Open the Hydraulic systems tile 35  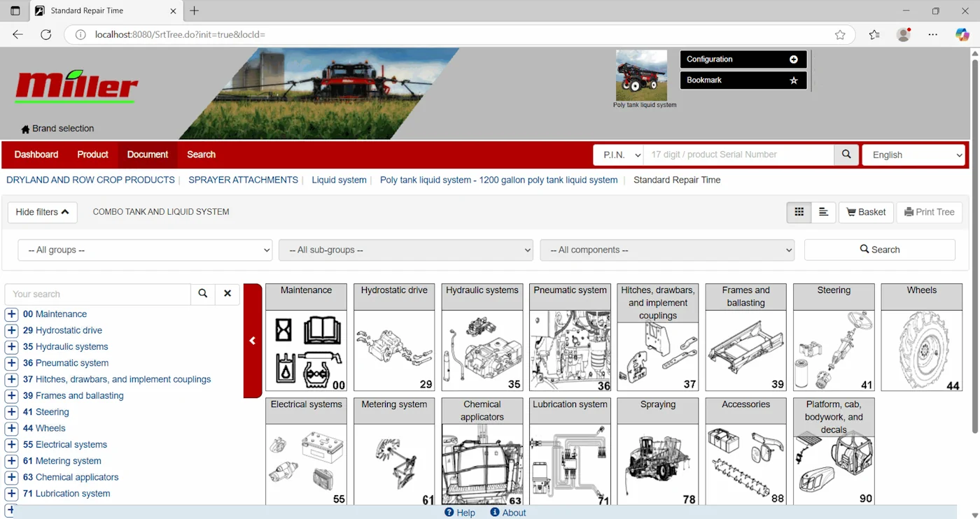(482, 337)
